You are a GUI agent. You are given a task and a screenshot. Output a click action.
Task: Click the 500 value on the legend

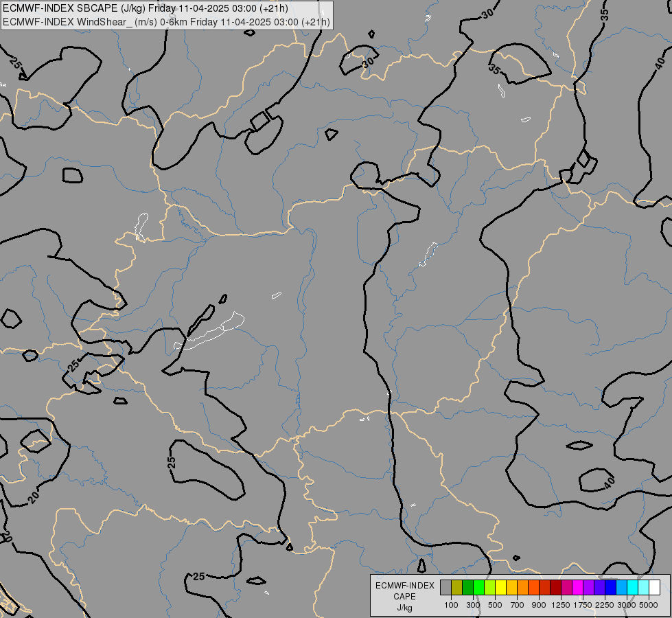point(495,605)
